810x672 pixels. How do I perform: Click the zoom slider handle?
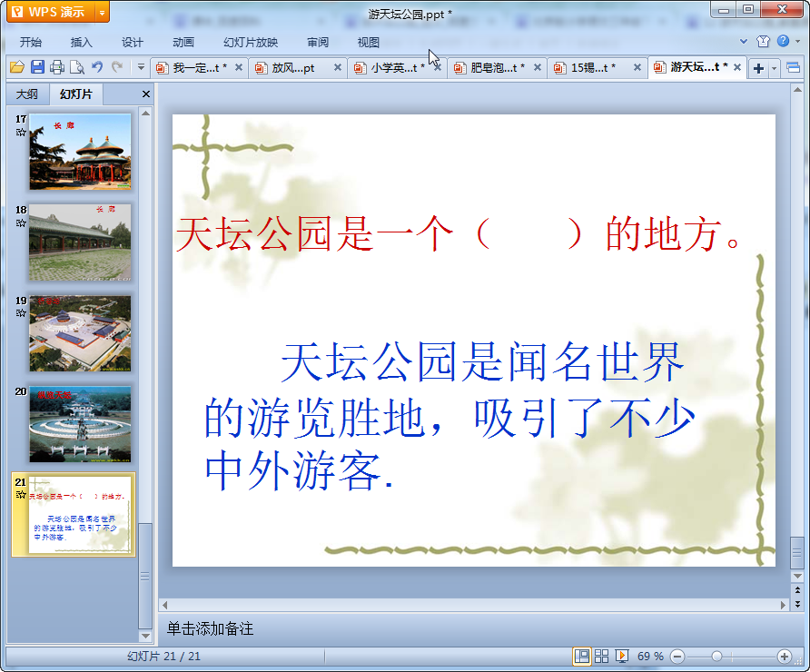pos(716,657)
